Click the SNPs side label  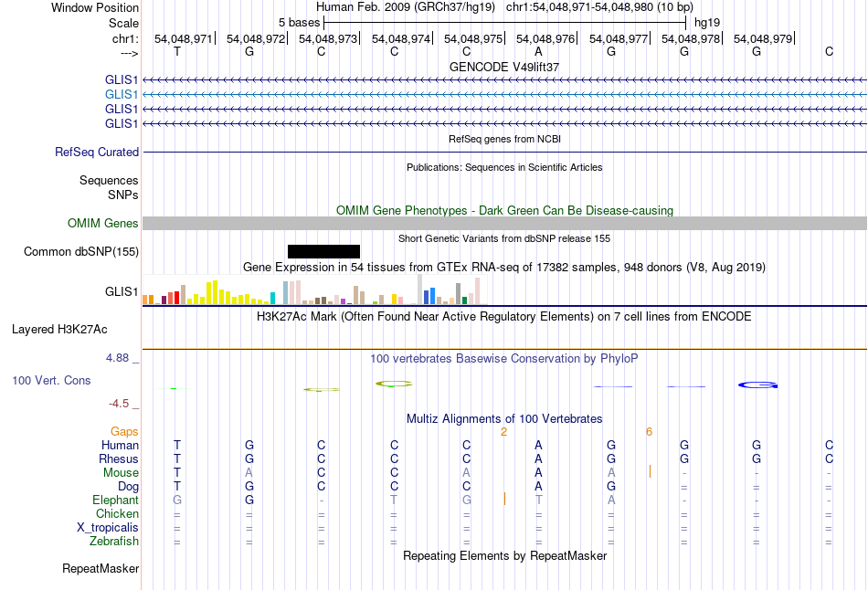tap(123, 195)
